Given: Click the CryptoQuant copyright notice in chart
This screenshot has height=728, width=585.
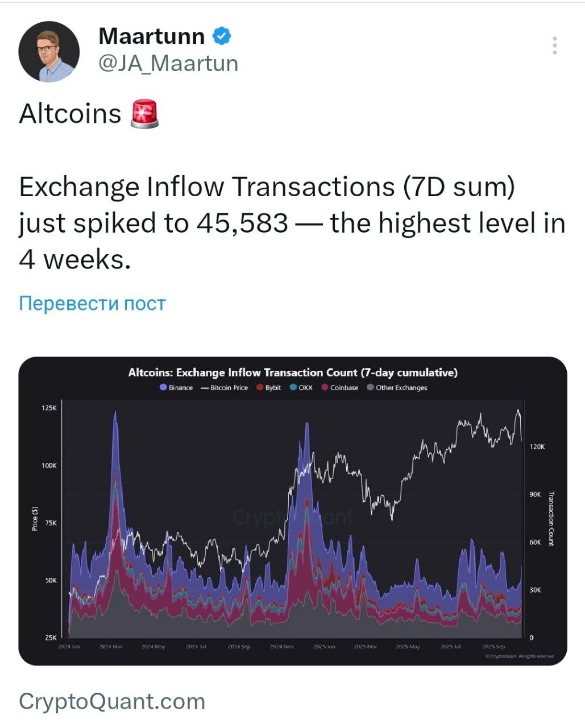Looking at the screenshot, I should pos(520,656).
